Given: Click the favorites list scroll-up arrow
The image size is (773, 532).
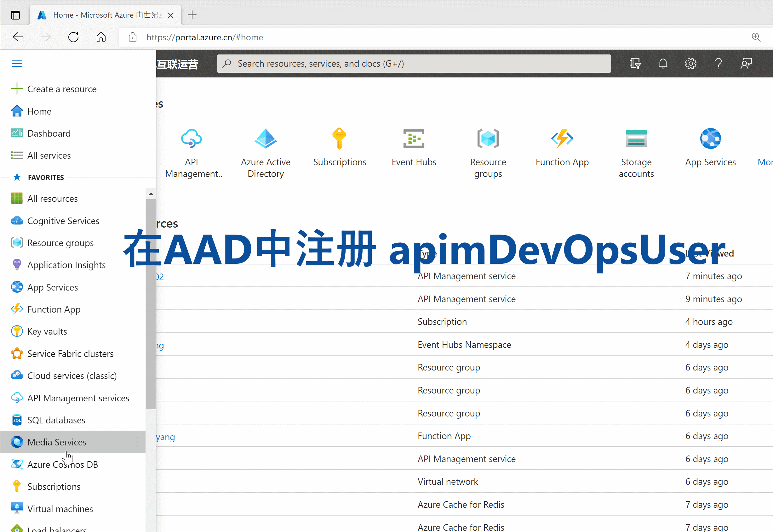Looking at the screenshot, I should [151, 194].
